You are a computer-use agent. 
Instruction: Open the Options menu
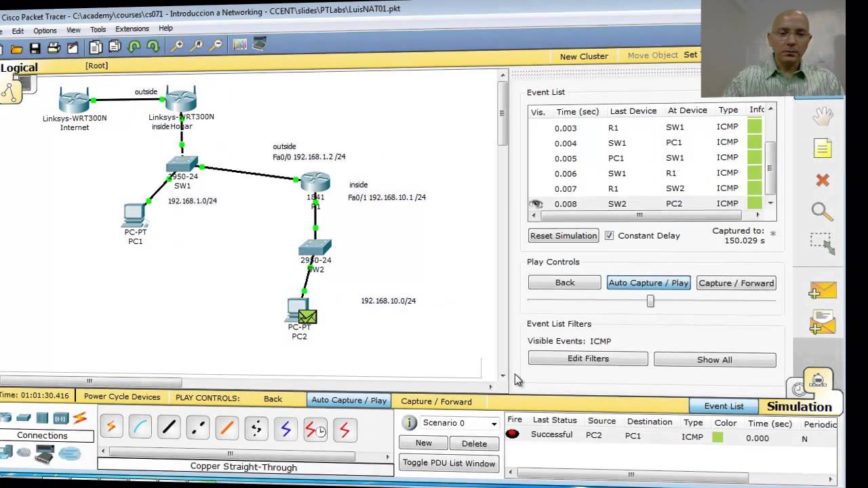[45, 30]
